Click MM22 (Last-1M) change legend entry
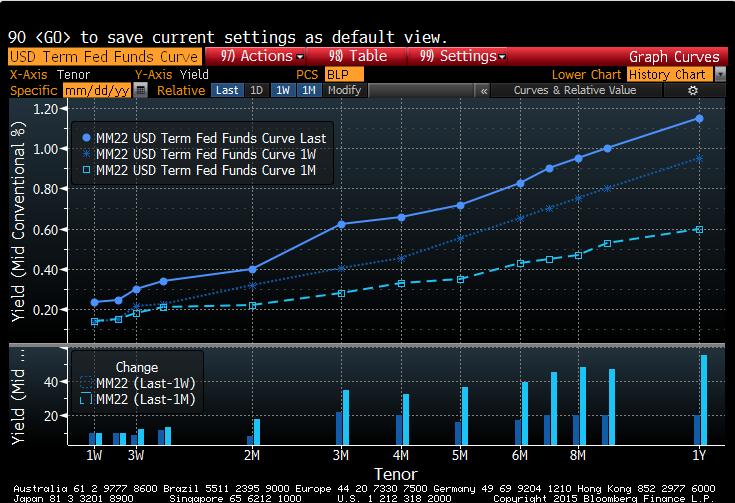This screenshot has width=735, height=503. coord(139,399)
